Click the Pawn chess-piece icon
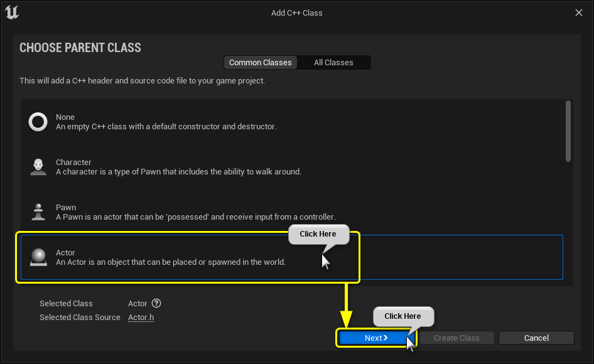Image resolution: width=594 pixels, height=364 pixels. click(x=38, y=211)
